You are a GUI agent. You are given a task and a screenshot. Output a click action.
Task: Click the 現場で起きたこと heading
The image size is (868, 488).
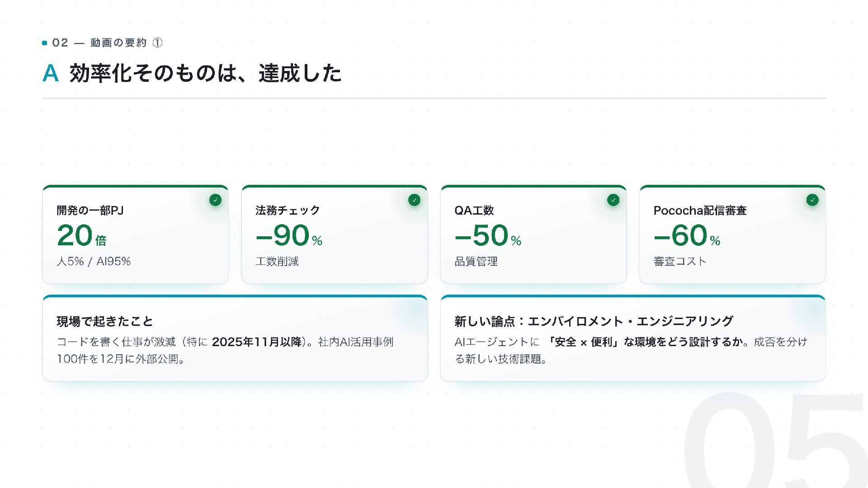point(105,321)
